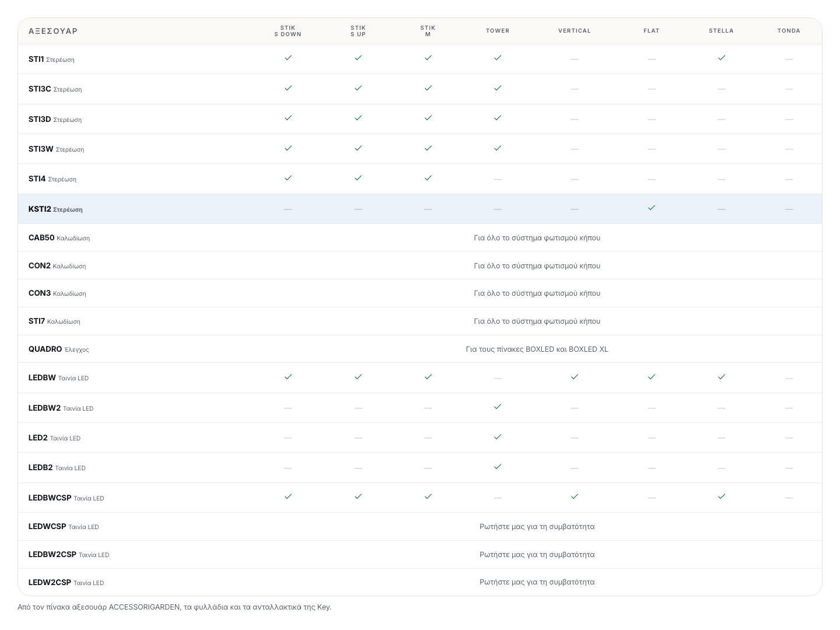Select the STIK S DOWN column header
The height and width of the screenshot is (630, 840).
point(288,31)
